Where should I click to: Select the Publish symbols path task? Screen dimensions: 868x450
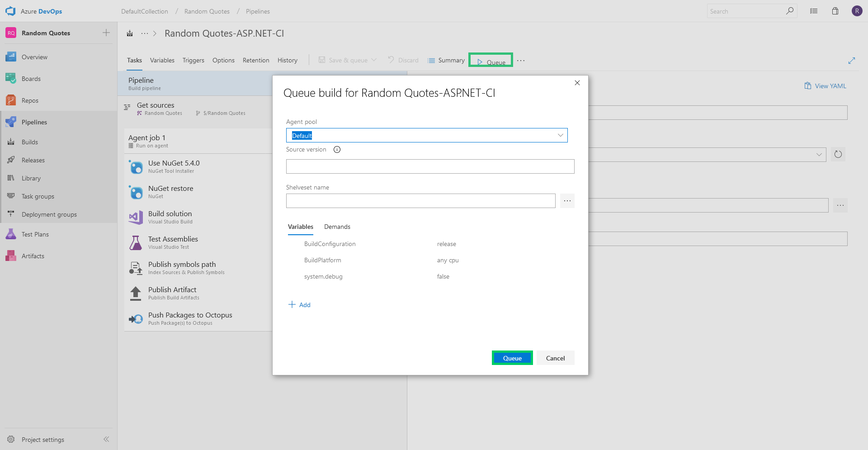(198, 268)
